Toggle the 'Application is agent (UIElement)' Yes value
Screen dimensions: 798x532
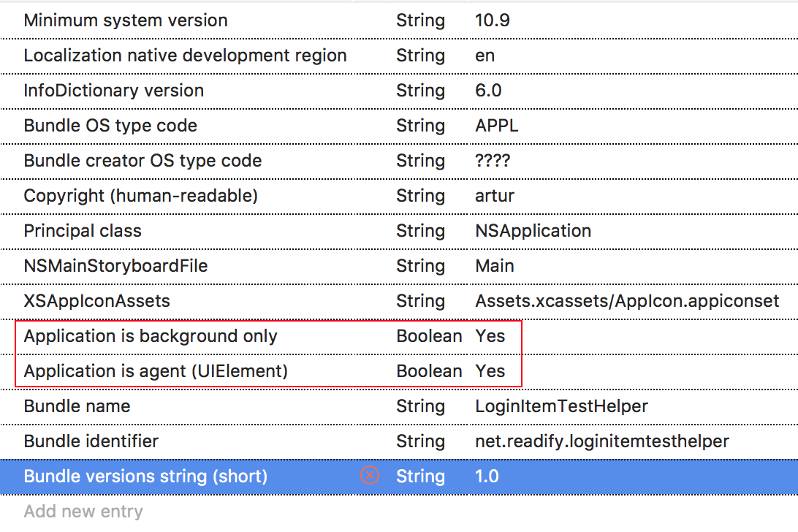(x=490, y=371)
